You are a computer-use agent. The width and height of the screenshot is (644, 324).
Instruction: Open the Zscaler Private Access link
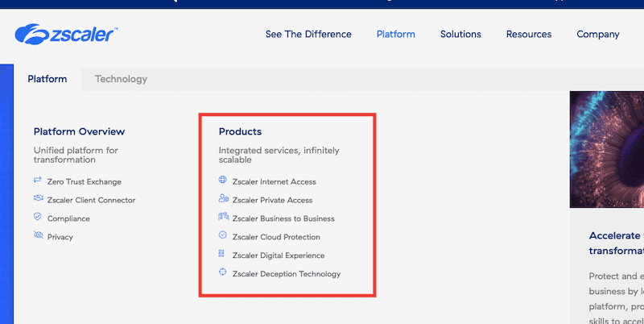(272, 200)
